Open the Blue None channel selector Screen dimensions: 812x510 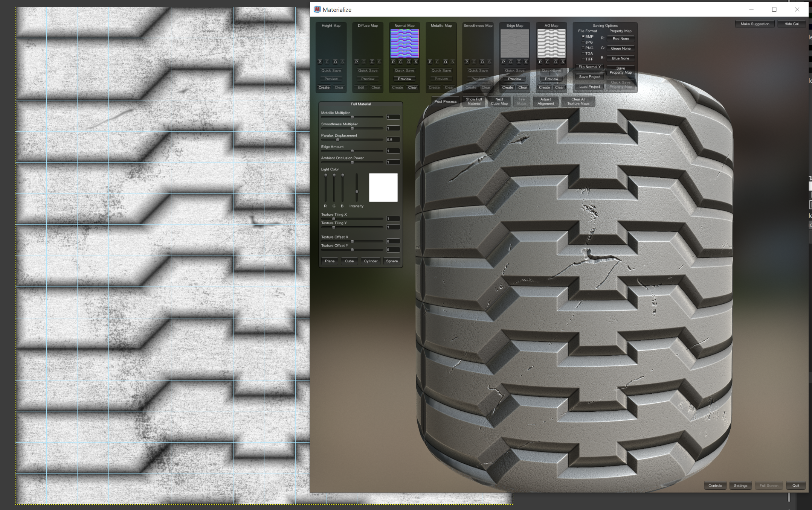coord(620,58)
